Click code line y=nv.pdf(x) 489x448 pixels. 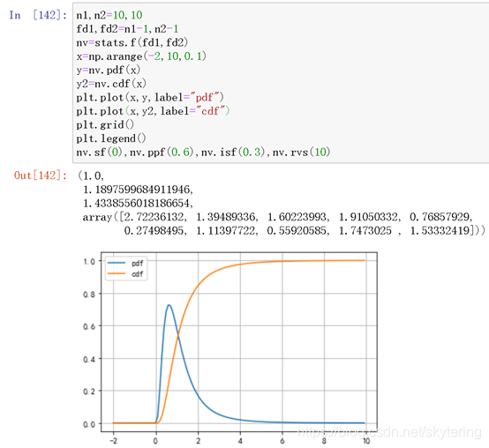tap(109, 70)
